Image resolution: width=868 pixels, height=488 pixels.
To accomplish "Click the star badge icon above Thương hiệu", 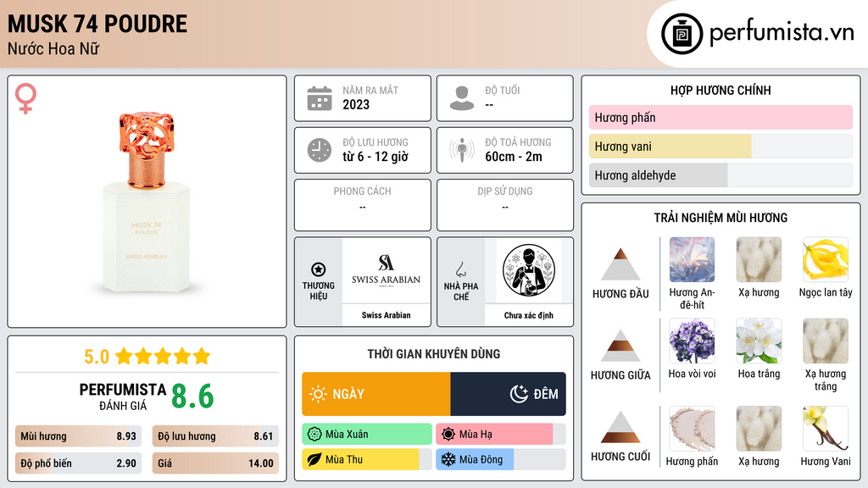I will pyautogui.click(x=319, y=269).
